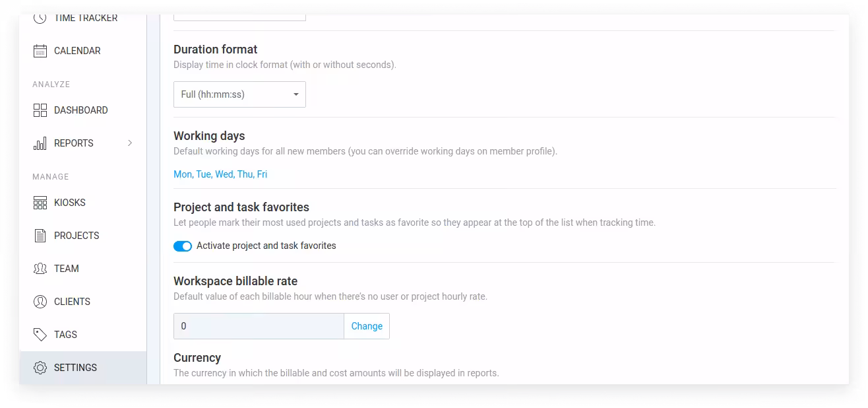Screen dimensions: 868x408
Task: Open the Team people icon
Action: [40, 269]
